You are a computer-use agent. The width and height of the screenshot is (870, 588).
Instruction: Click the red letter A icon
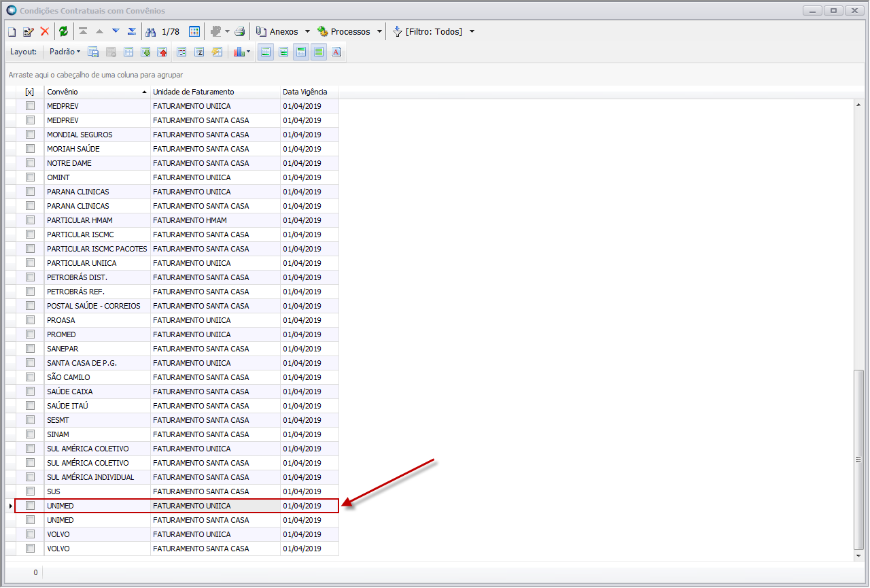[x=336, y=52]
